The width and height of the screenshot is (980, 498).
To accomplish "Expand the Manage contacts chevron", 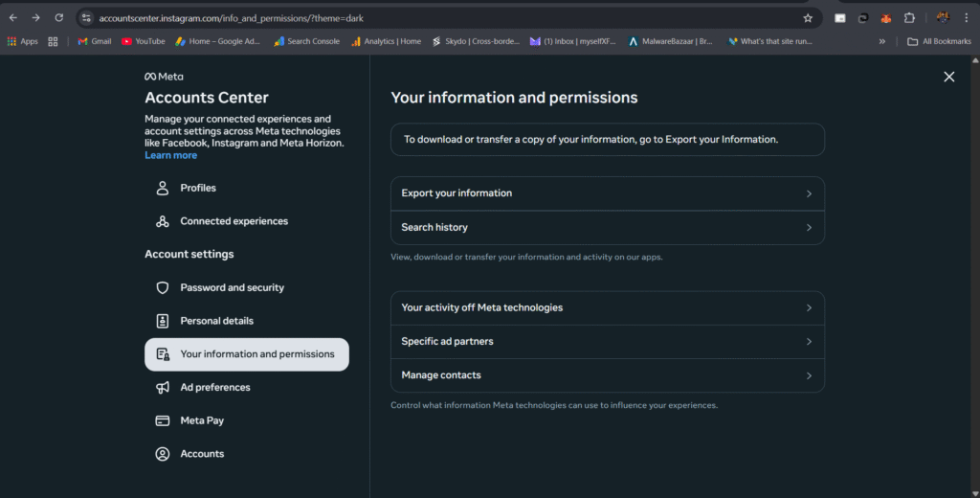I will tap(809, 375).
